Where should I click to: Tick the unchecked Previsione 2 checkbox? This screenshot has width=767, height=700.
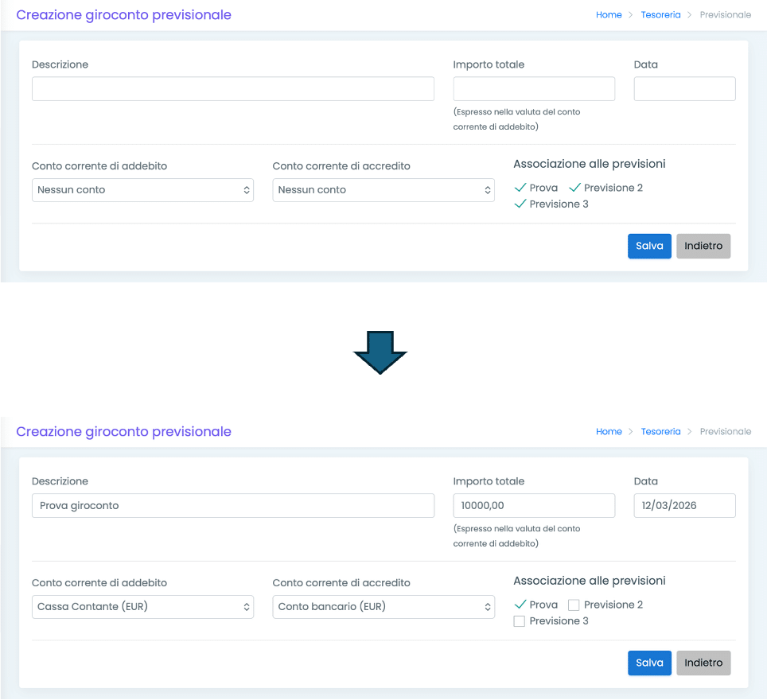[574, 605]
